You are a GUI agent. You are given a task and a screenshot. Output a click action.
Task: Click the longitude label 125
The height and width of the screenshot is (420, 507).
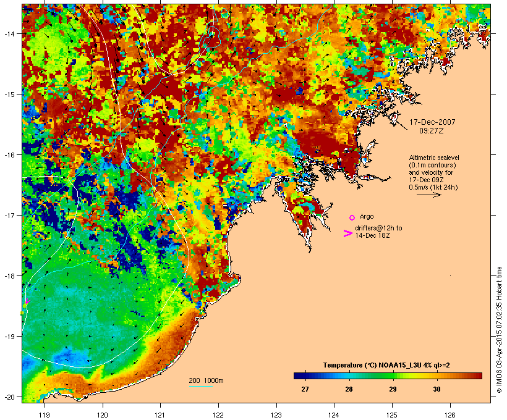pos(392,415)
